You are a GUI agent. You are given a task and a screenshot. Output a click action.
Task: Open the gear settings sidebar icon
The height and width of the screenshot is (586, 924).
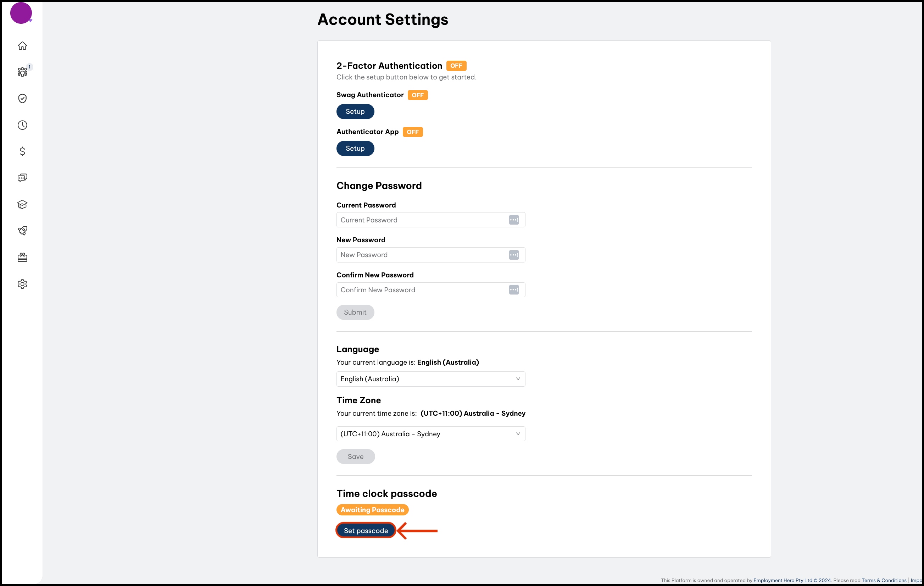(22, 284)
